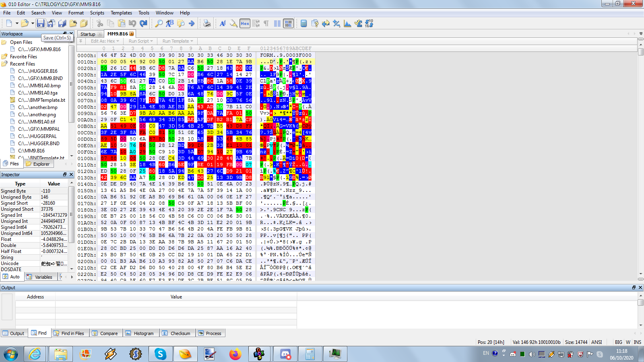Open Skype from the taskbar

(160, 354)
